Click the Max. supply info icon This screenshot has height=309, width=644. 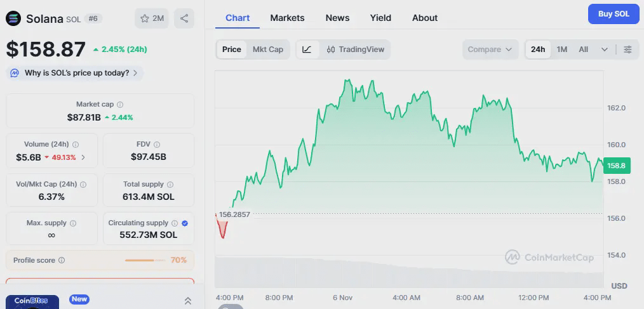(73, 223)
